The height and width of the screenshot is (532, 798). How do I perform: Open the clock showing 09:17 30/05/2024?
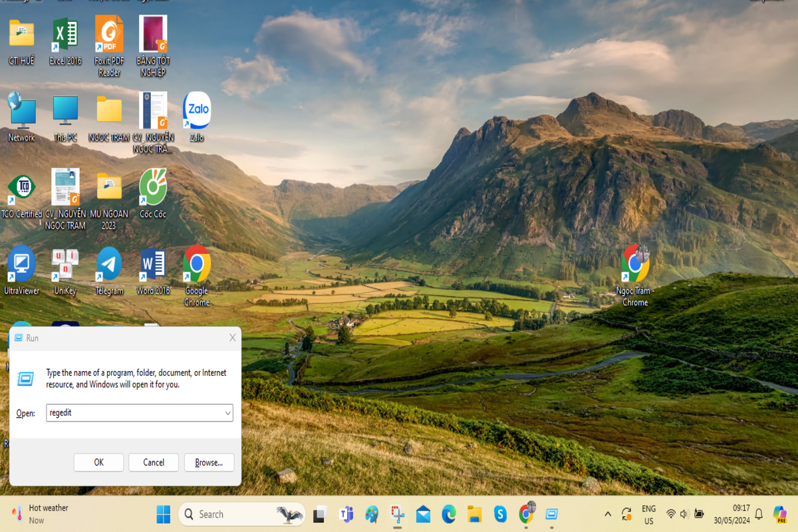click(x=731, y=515)
